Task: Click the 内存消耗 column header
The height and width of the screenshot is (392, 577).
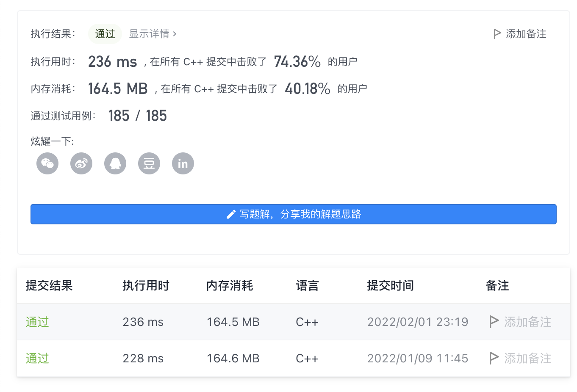Action: pos(230,286)
